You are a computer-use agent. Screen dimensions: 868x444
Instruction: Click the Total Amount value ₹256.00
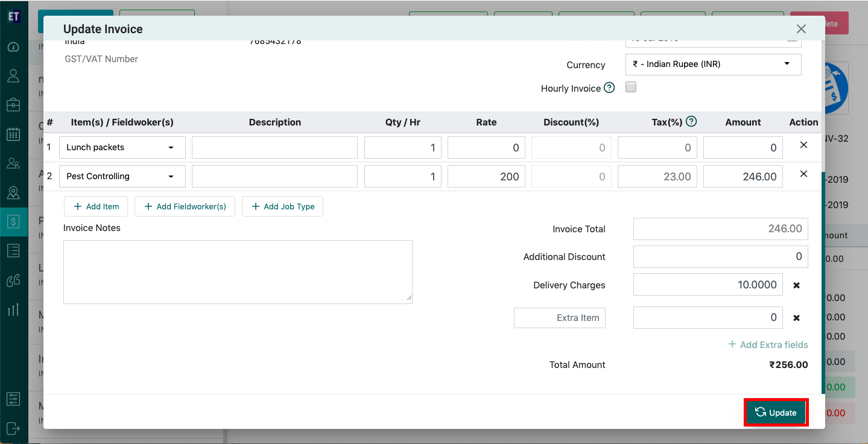point(788,364)
